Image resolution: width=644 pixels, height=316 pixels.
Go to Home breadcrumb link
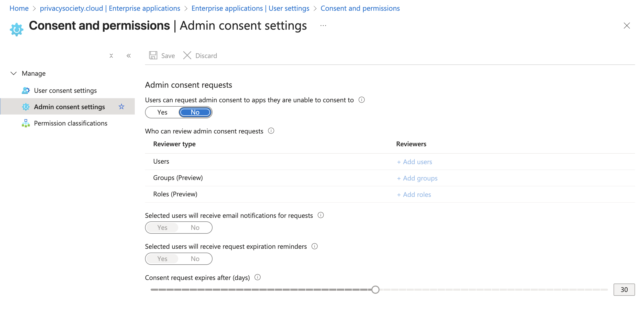click(x=19, y=8)
